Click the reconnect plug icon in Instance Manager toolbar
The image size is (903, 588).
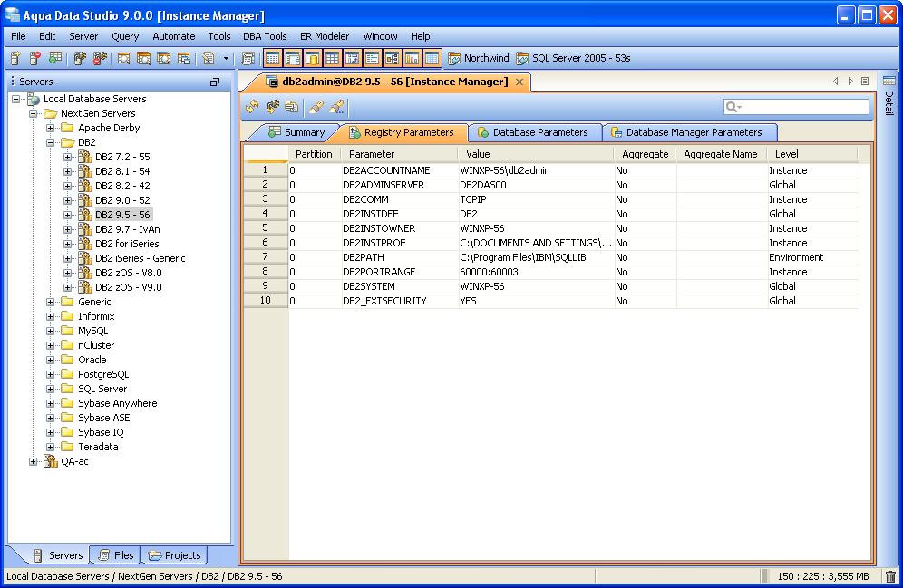[272, 106]
